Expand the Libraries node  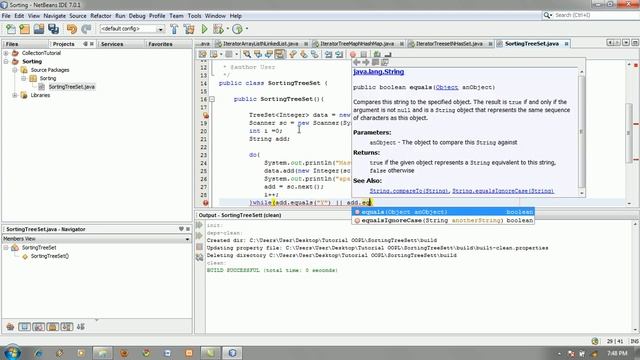point(15,95)
